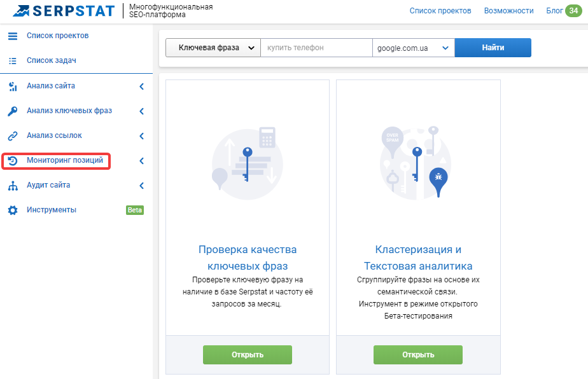Click the Кластеризация и Текстовая аналитика title
The width and height of the screenshot is (588, 379).
(x=418, y=258)
